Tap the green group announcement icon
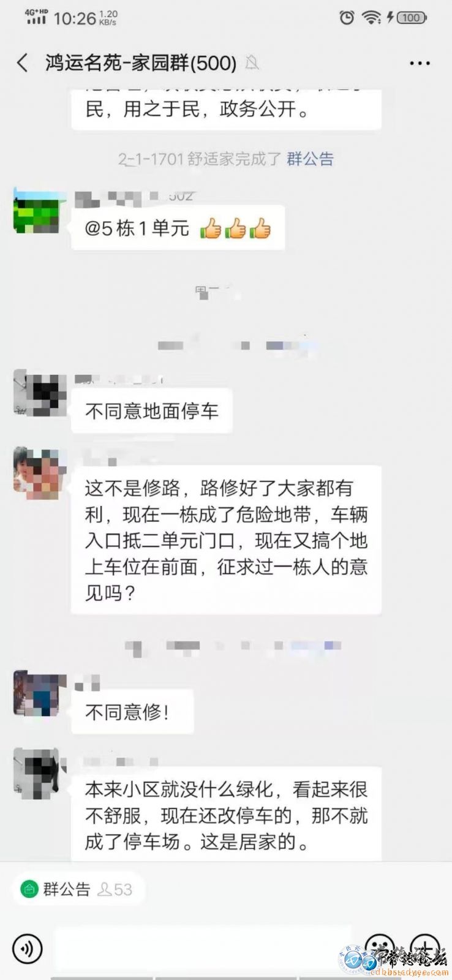This screenshot has width=452, height=980. [x=29, y=889]
